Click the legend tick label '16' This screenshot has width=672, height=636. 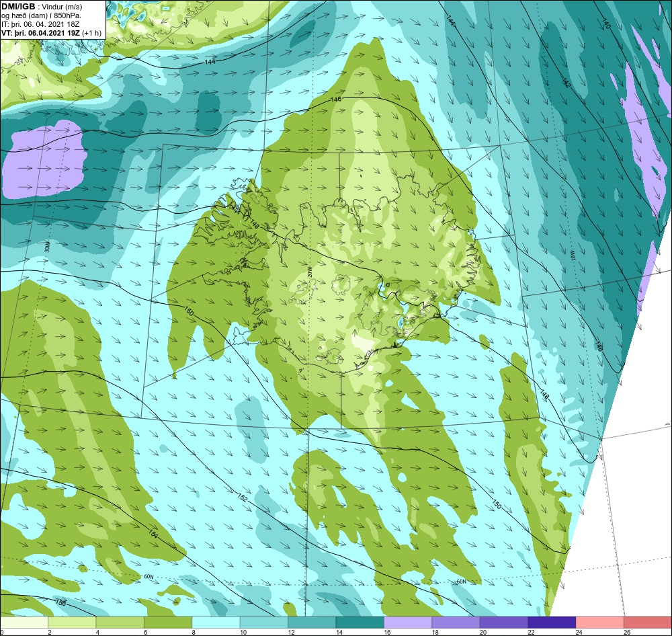point(388,632)
